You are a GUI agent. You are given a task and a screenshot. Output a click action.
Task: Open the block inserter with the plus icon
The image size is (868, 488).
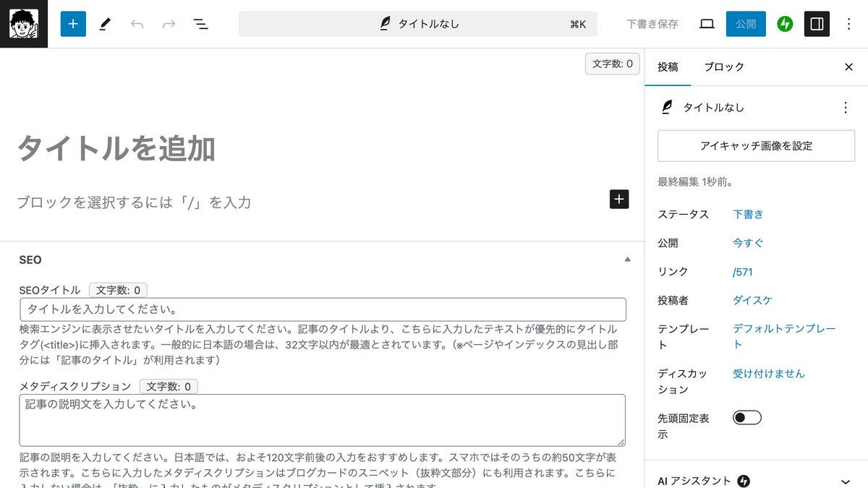tap(72, 24)
